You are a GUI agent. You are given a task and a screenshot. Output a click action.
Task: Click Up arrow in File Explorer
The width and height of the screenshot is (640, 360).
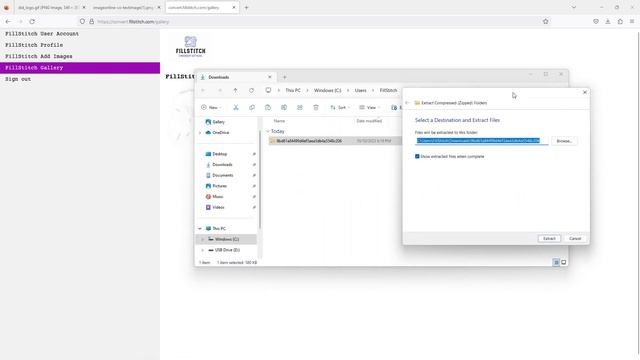tap(235, 90)
